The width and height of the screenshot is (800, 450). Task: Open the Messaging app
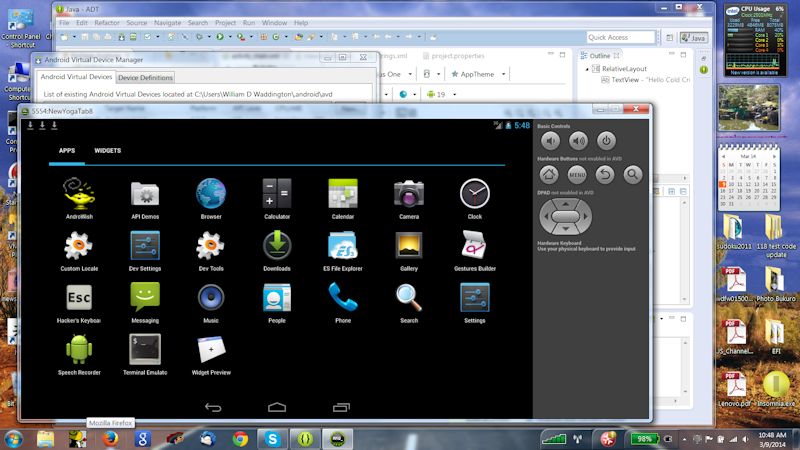145,302
